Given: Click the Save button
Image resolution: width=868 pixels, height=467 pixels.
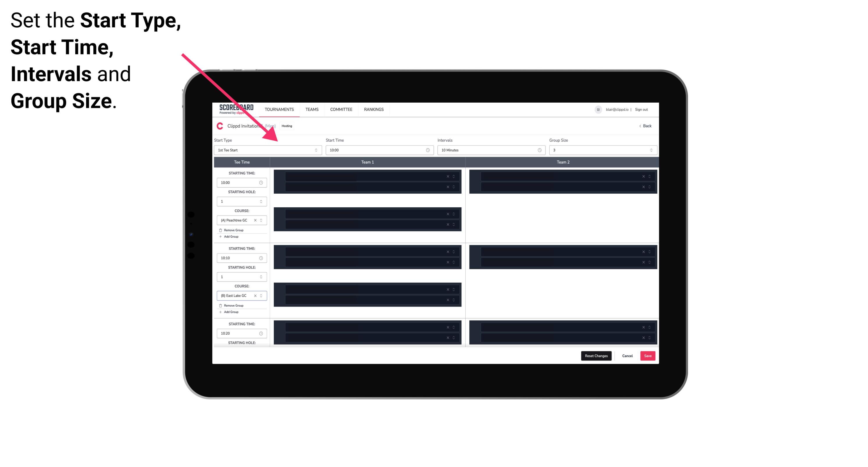Looking at the screenshot, I should coord(648,355).
